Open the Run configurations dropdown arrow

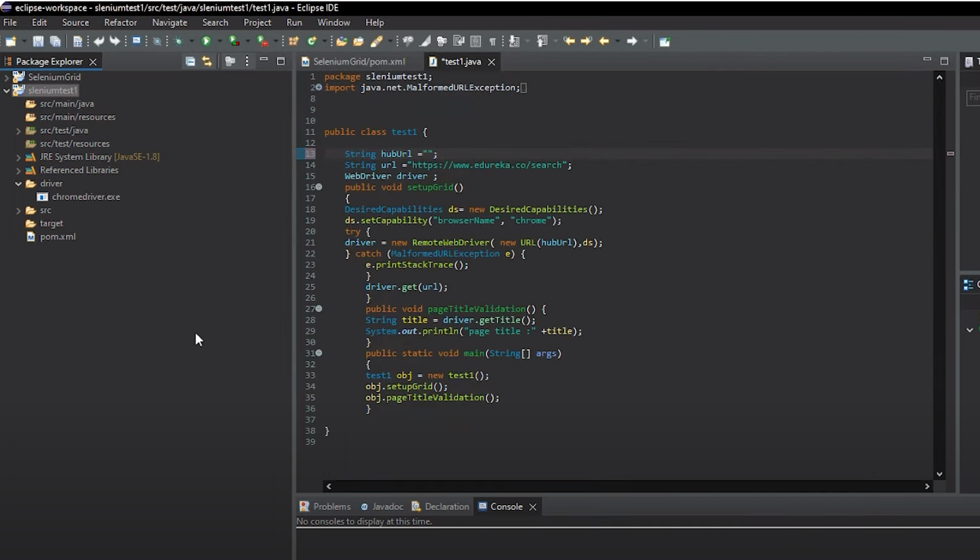click(220, 41)
